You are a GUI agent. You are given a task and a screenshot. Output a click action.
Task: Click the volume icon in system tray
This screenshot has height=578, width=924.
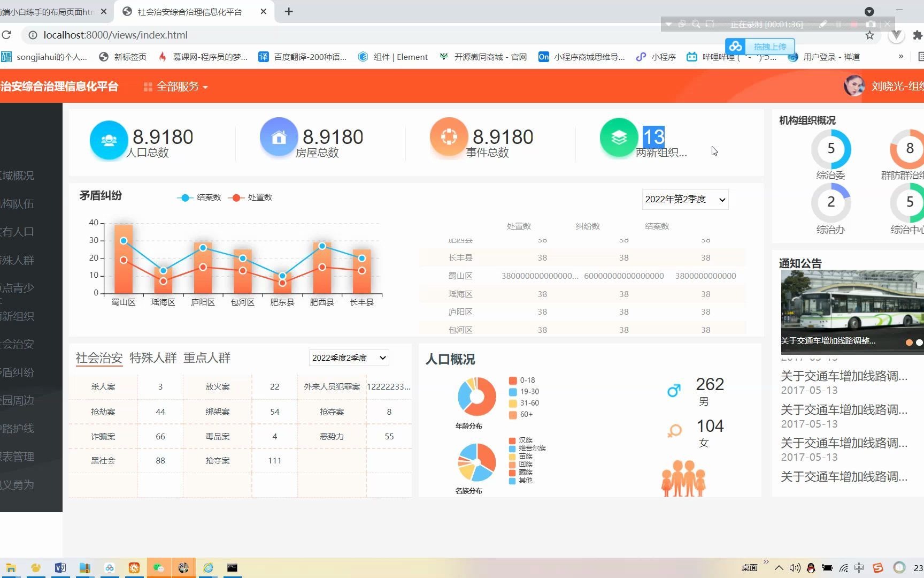click(x=795, y=568)
